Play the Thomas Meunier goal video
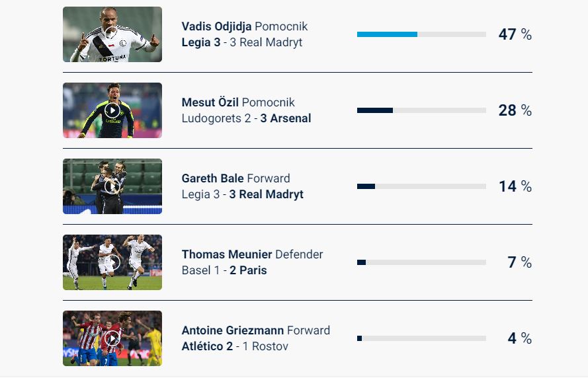Viewport: 588px width, 378px height. click(112, 262)
